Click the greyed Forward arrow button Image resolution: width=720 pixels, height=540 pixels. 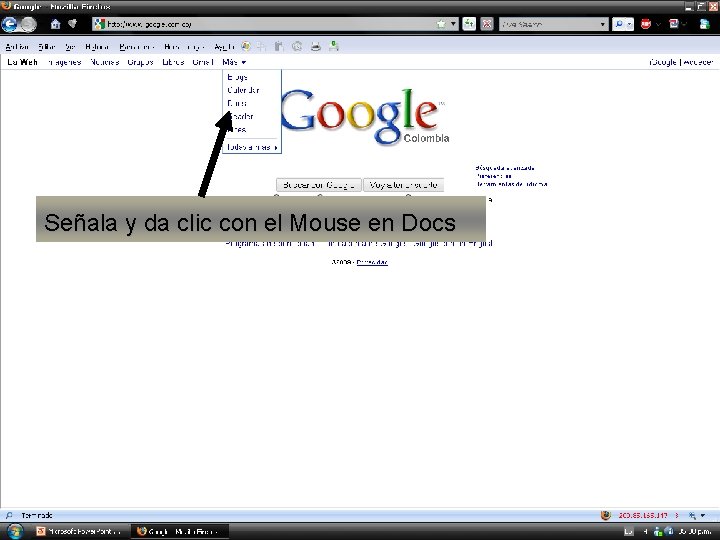click(28, 24)
